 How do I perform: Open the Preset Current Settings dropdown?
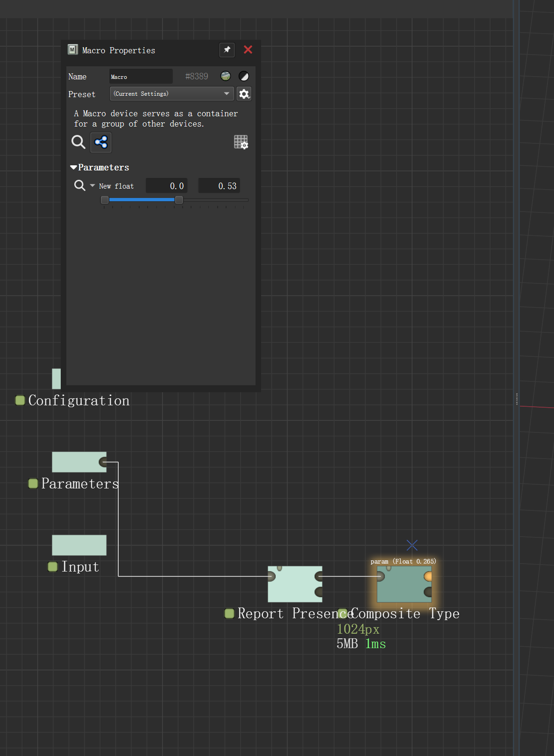coord(171,94)
